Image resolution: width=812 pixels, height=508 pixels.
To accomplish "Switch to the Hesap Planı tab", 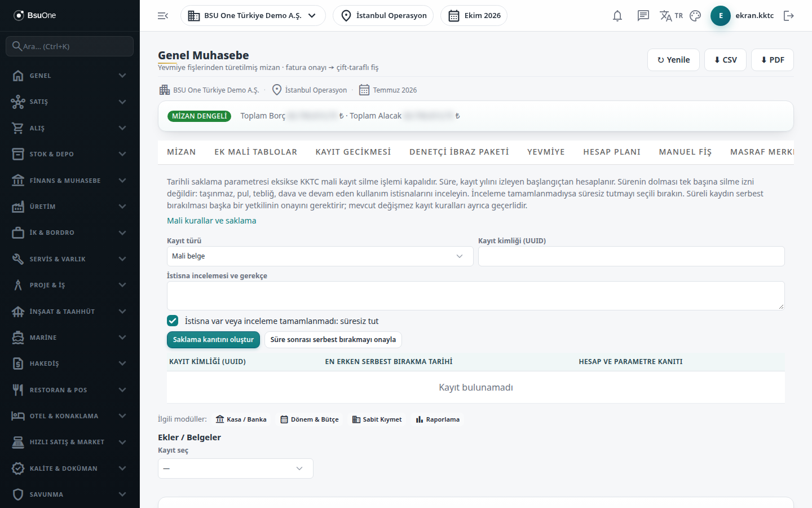I will pos(612,152).
